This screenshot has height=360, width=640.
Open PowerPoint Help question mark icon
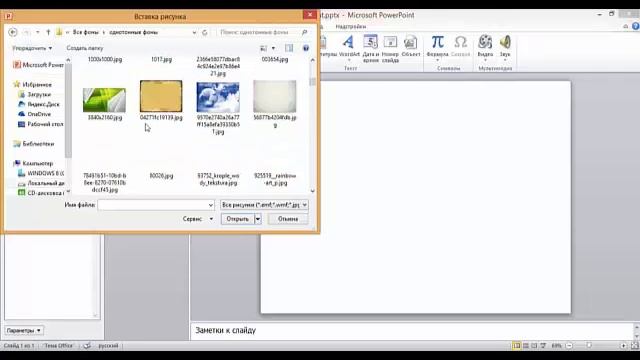point(636,26)
